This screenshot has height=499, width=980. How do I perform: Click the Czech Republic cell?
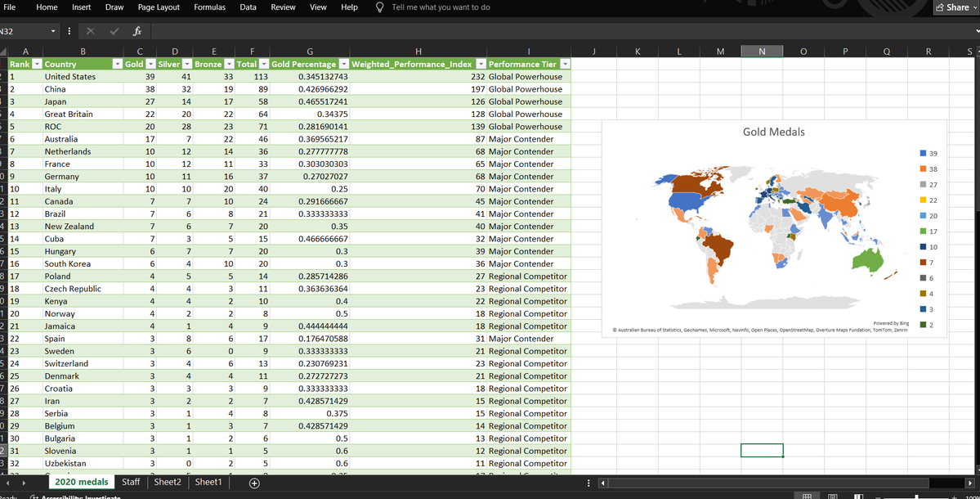click(83, 289)
